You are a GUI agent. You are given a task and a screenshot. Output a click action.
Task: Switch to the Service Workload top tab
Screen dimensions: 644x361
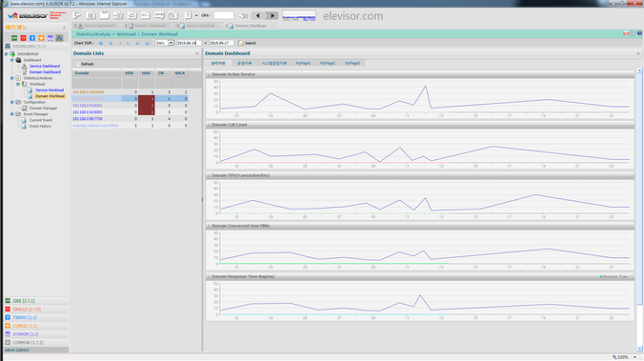pyautogui.click(x=200, y=26)
